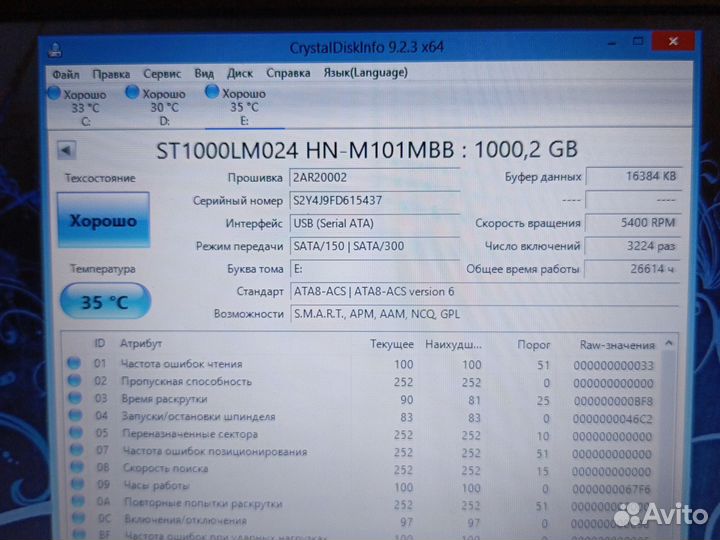Screen dimensions: 720x540
Task: Select row 07 Частота ошибок позиционирования
Action: click(363, 452)
